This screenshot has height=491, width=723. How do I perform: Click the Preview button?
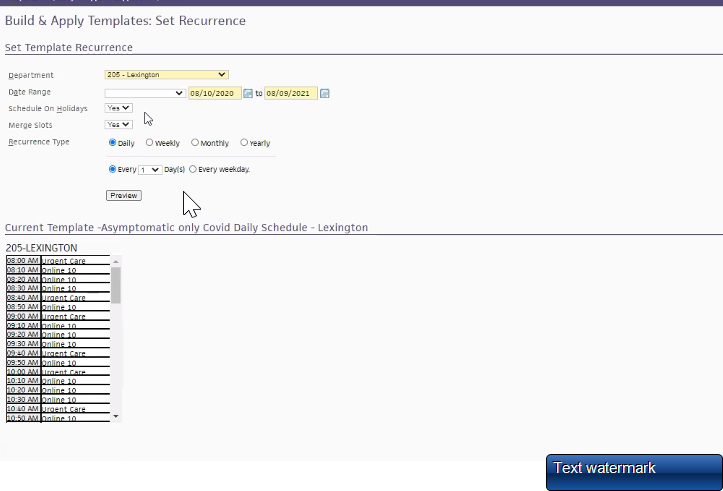(x=123, y=195)
